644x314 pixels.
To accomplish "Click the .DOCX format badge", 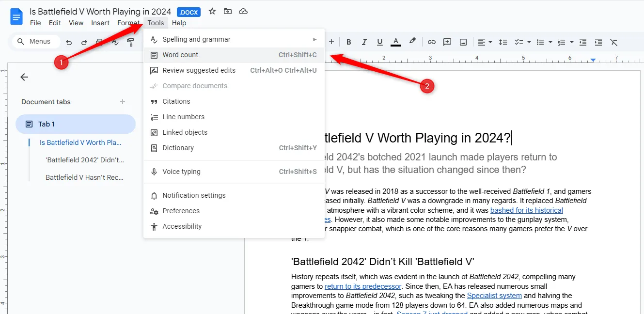I will coord(189,12).
